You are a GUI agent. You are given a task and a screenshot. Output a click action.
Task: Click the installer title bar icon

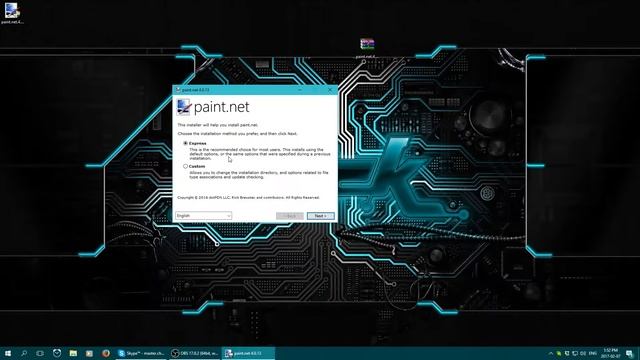click(x=178, y=90)
